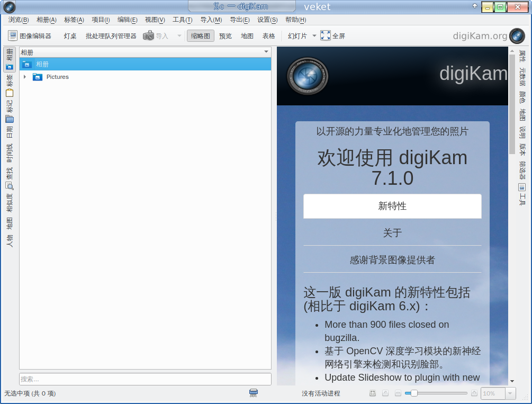The height and width of the screenshot is (404, 532).
Task: Open the 元数据 metadata right sidebar tab
Action: coord(522,77)
